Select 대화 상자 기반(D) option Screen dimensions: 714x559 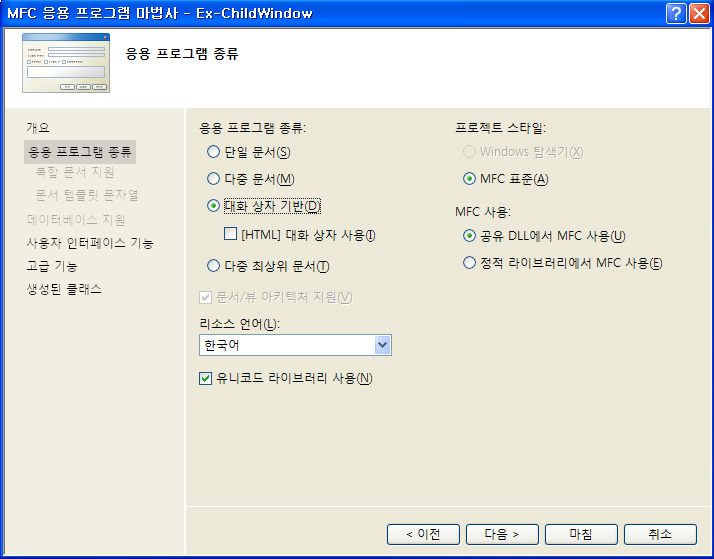click(x=213, y=206)
